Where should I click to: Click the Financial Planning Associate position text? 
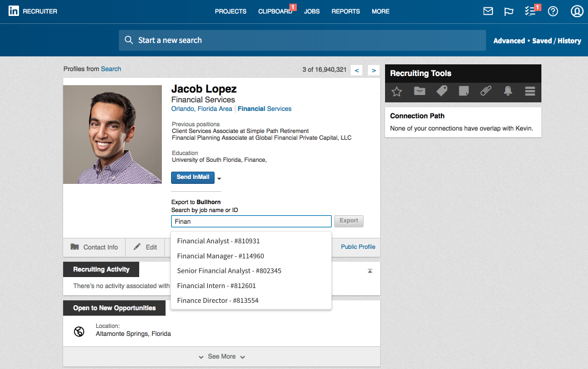tap(262, 138)
